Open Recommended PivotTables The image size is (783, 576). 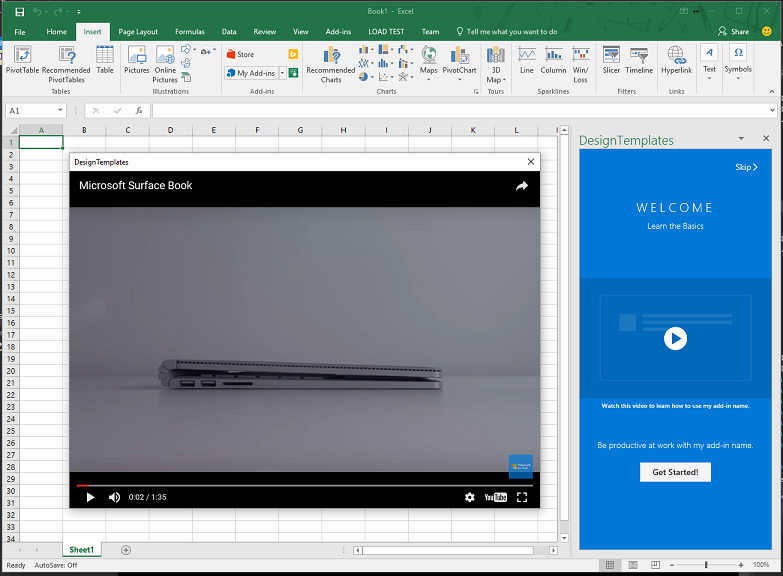[x=66, y=64]
